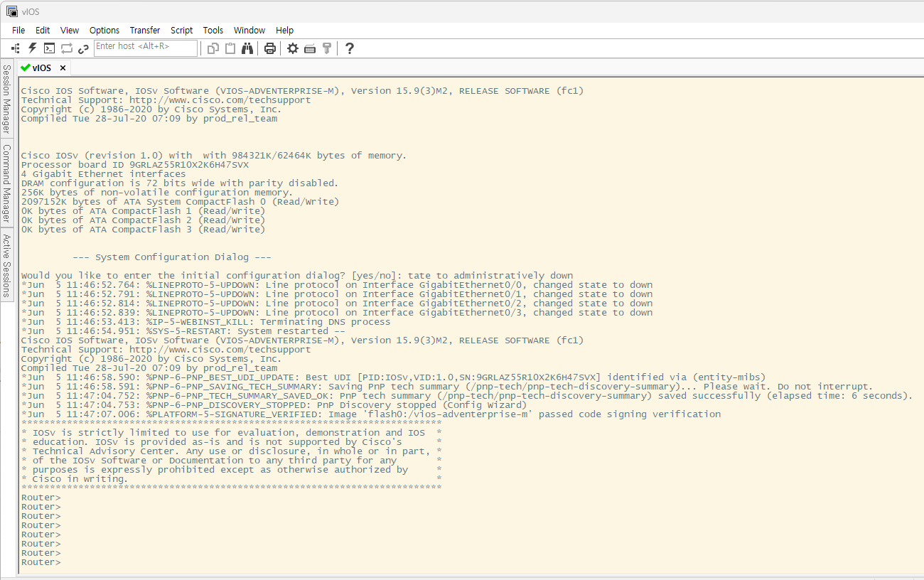
Task: Click the '%PLATFORM-5-SIGNATURE_VERIFIED' log line
Action: coord(371,414)
